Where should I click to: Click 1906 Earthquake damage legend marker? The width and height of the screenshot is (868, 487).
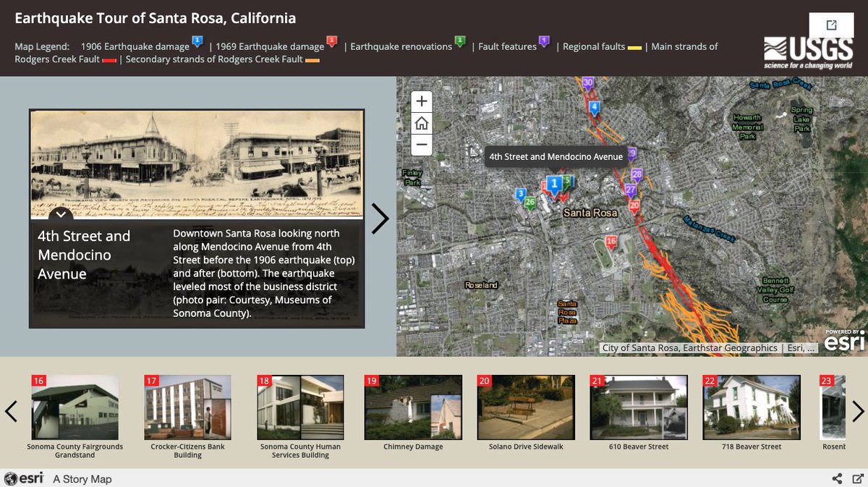pos(197,41)
